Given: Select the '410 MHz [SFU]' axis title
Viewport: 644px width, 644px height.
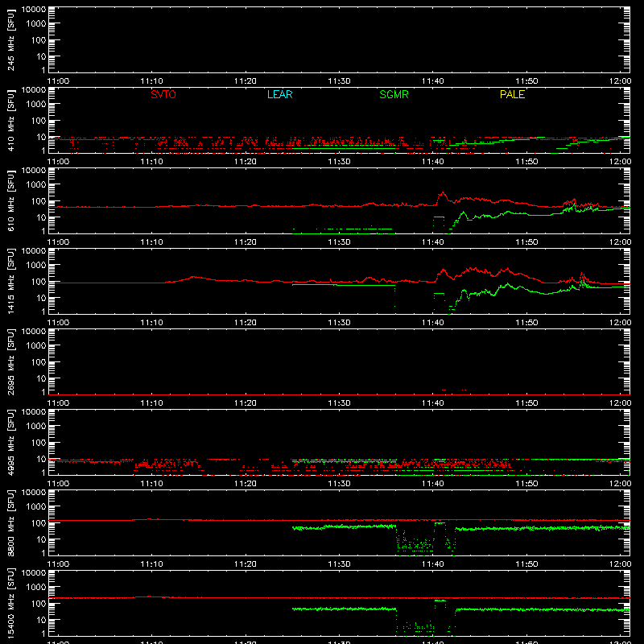Looking at the screenshot, I should 10,121.
